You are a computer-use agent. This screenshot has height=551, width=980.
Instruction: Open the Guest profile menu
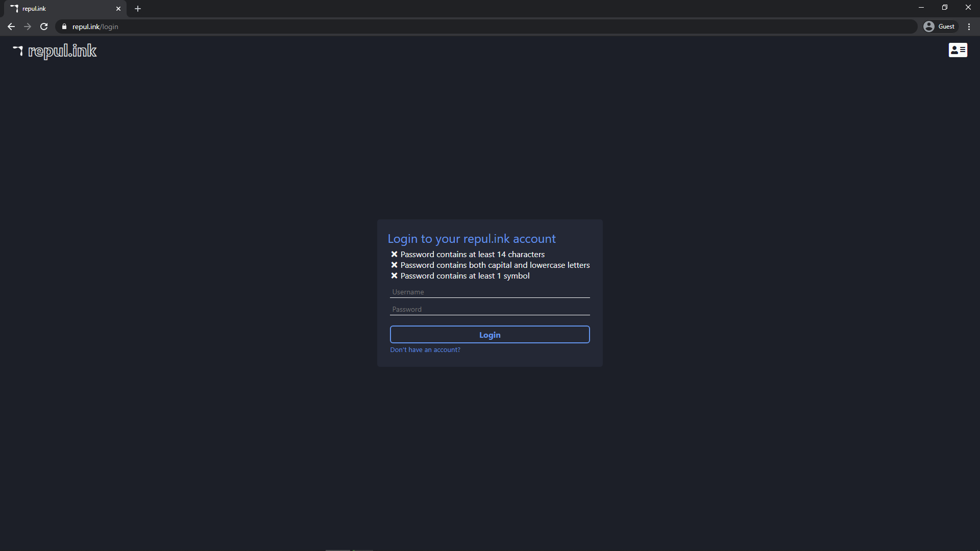click(940, 27)
